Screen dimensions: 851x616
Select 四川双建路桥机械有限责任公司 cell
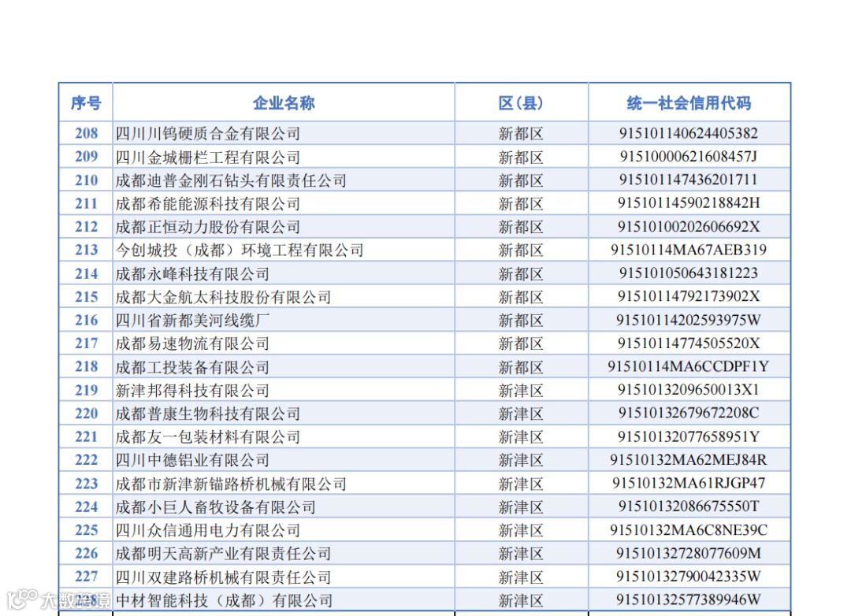[224, 577]
